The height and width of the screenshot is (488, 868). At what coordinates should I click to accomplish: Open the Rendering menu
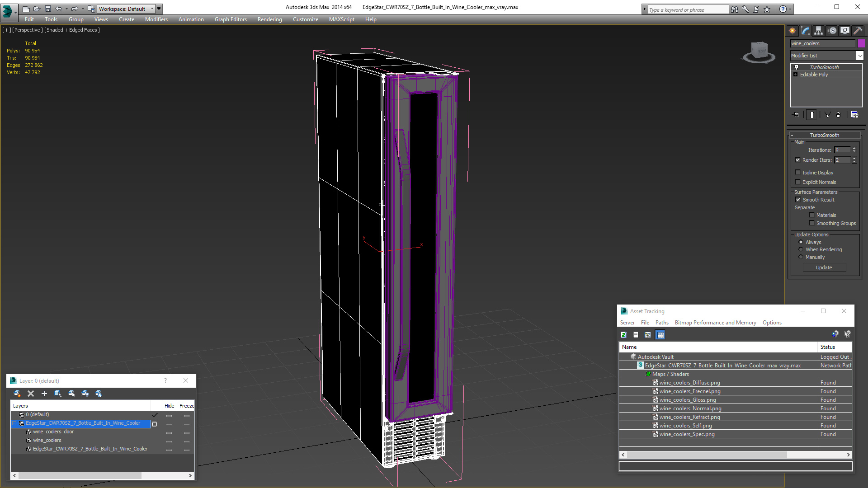point(269,19)
